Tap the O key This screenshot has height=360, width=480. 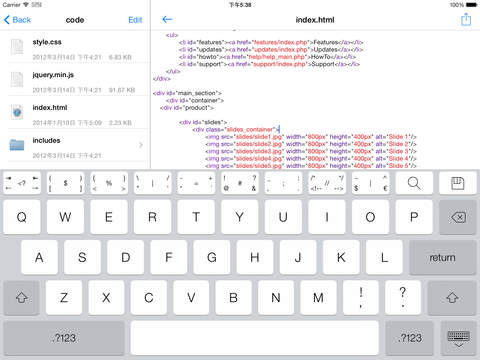click(370, 217)
